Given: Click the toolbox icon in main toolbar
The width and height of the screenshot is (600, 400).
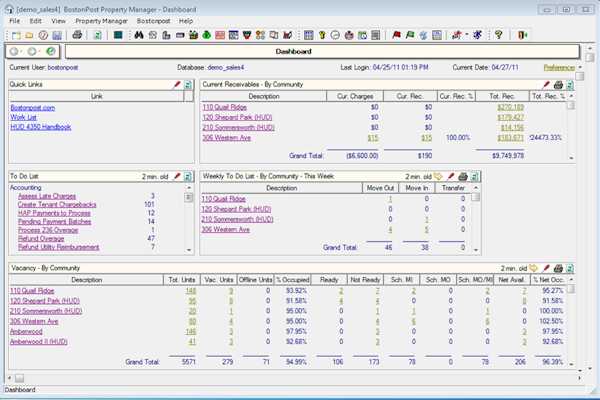Looking at the screenshot, I should pyautogui.click(x=193, y=35).
